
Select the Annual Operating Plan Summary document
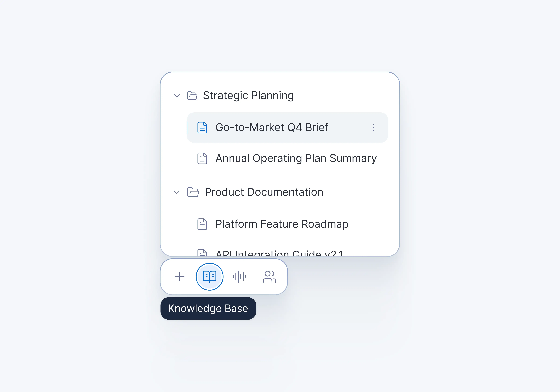(296, 158)
